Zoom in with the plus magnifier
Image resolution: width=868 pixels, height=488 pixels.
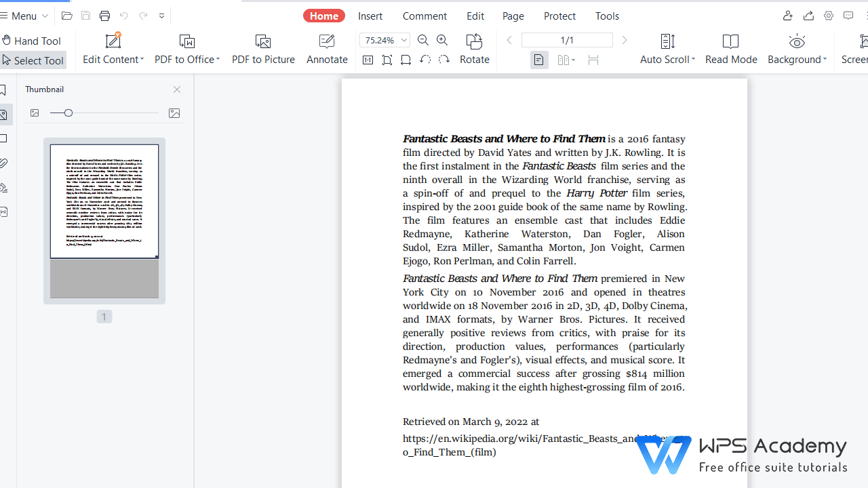pyautogui.click(x=442, y=41)
